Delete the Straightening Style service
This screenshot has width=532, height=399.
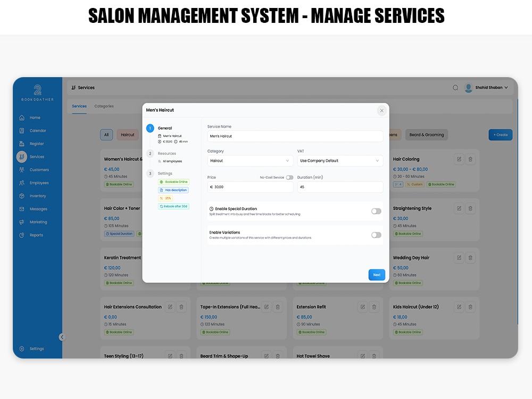pos(470,209)
